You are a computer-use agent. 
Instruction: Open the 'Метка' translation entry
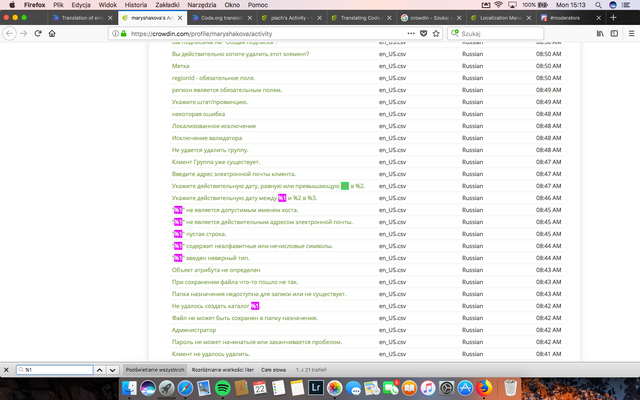click(181, 65)
